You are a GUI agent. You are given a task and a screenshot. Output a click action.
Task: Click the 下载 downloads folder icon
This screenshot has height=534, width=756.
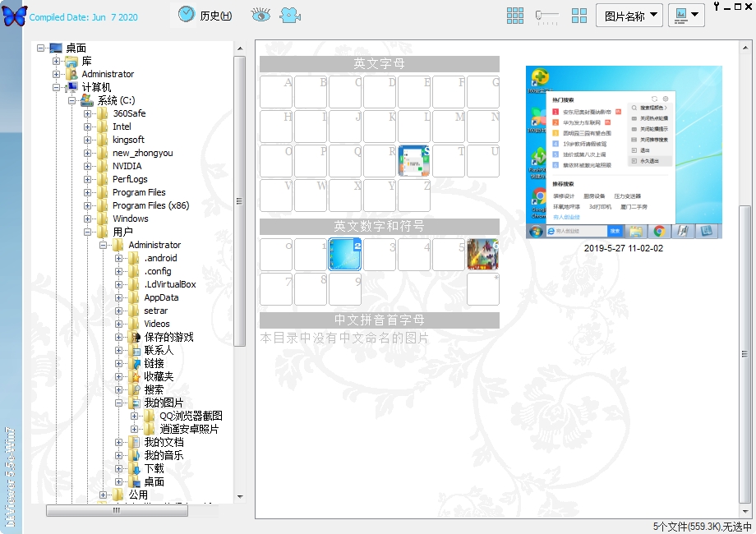[135, 468]
